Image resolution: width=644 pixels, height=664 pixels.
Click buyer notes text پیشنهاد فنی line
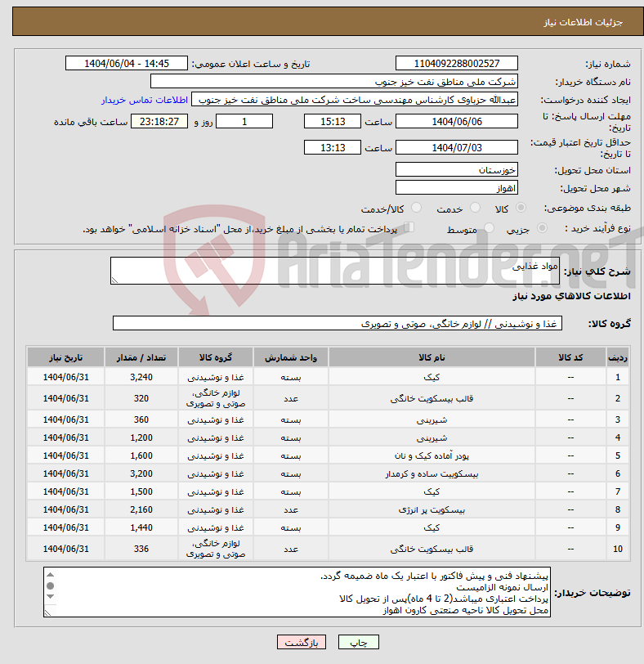tap(434, 577)
